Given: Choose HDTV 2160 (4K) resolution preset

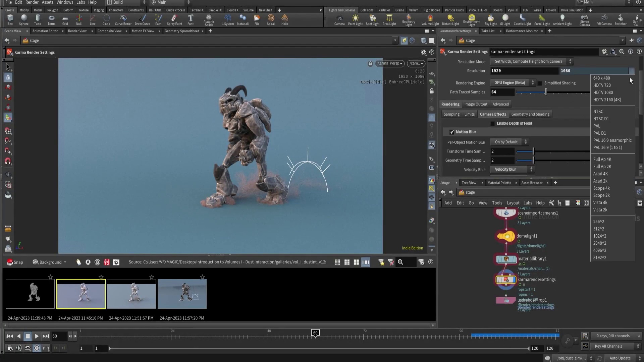Looking at the screenshot, I should click(x=607, y=100).
